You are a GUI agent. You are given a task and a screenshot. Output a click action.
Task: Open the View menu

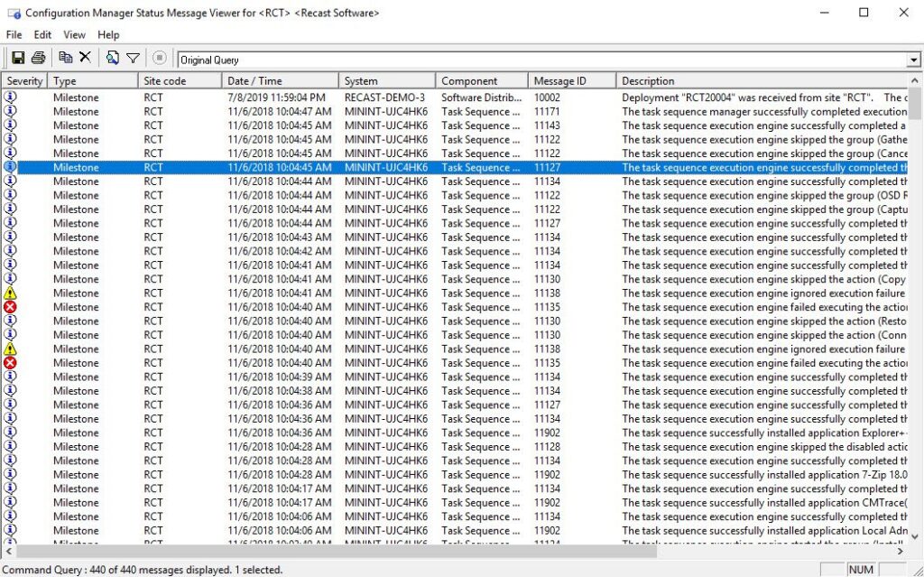[x=74, y=34]
